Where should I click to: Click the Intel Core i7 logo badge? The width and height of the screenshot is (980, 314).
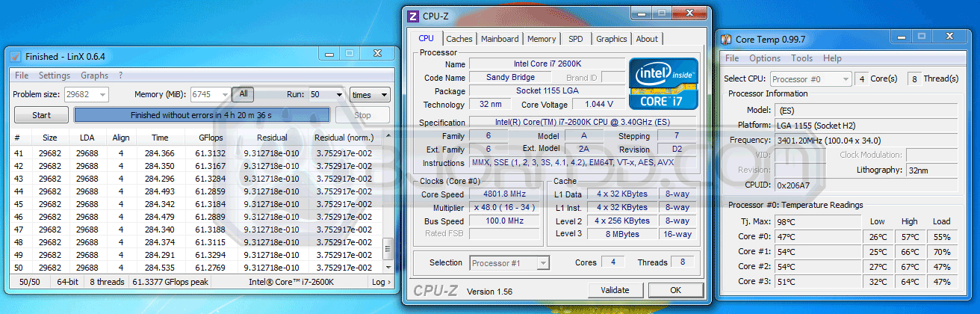(x=664, y=84)
